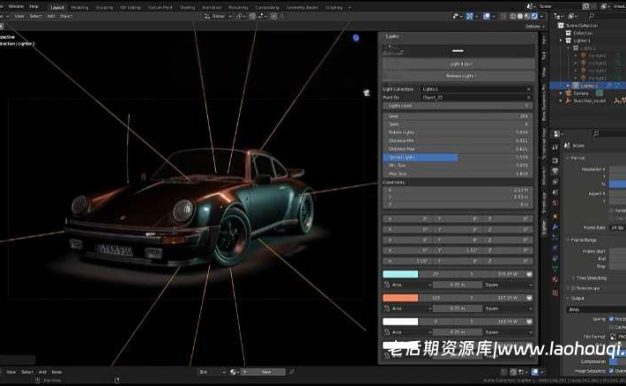
Task: Toggle viewport Overlays icon in header
Action: tap(487, 16)
